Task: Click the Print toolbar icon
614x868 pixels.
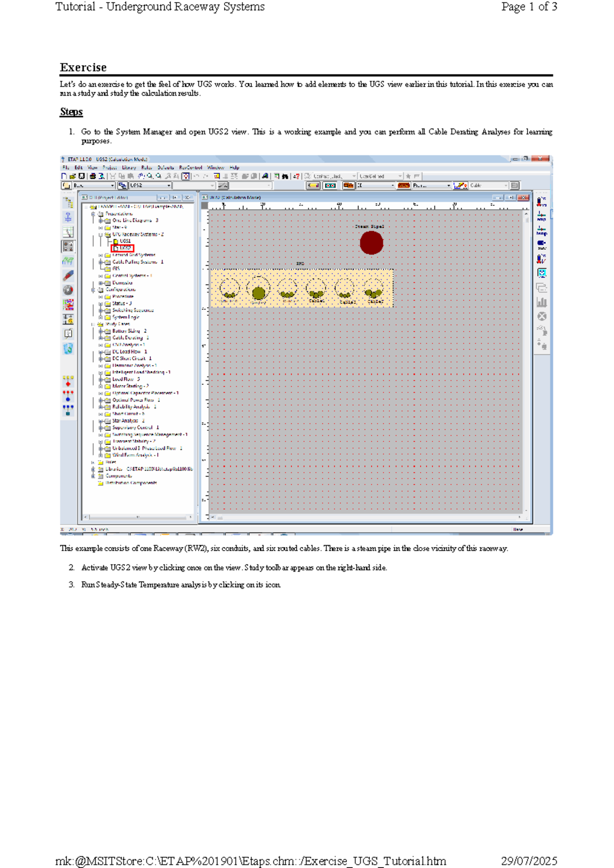Action: pyautogui.click(x=93, y=176)
